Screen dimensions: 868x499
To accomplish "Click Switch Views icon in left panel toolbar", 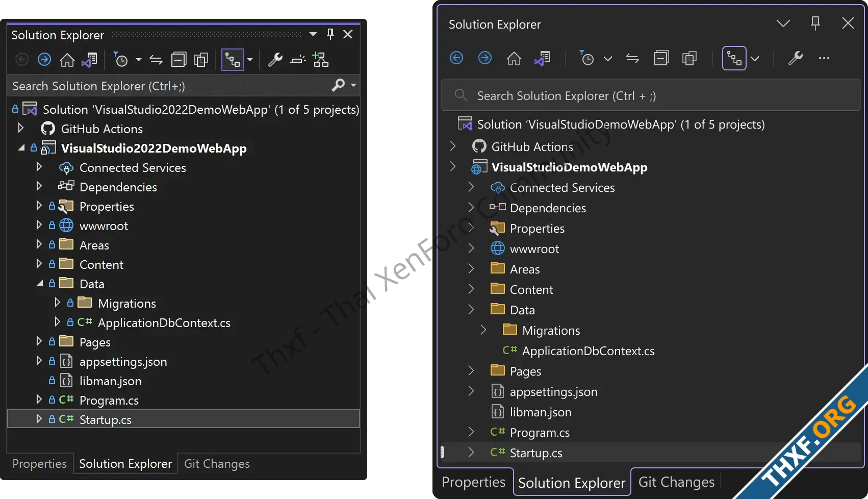I will pos(90,60).
